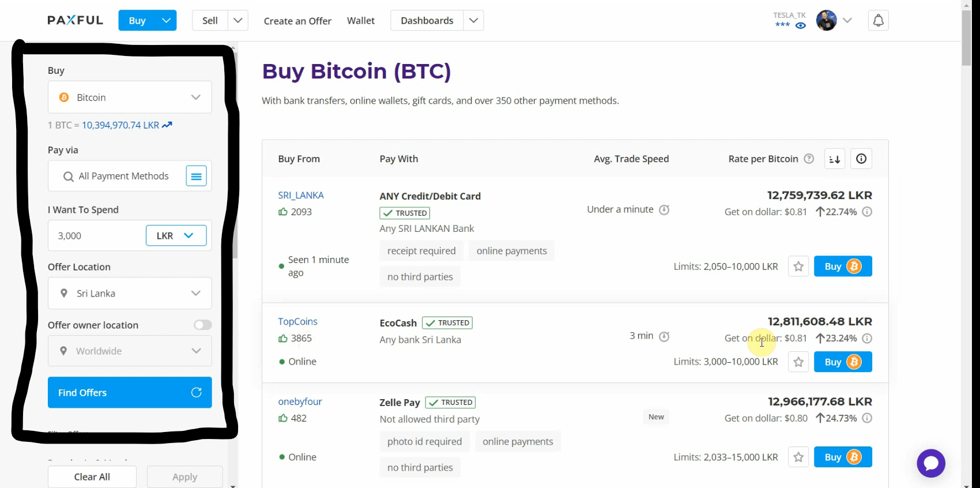Open live chat bubble icon
The height and width of the screenshot is (488, 980).
(x=931, y=463)
